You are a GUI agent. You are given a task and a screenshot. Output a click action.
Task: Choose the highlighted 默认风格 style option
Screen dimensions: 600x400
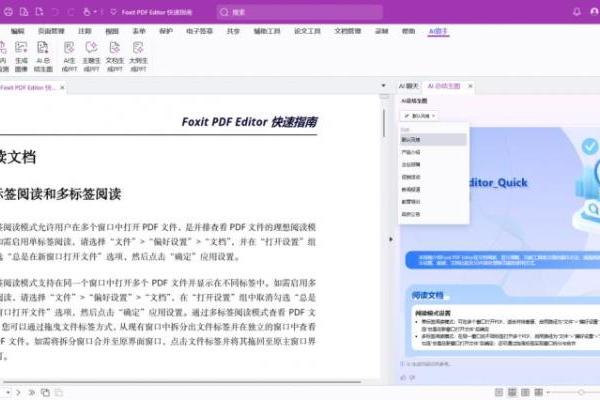click(434, 140)
